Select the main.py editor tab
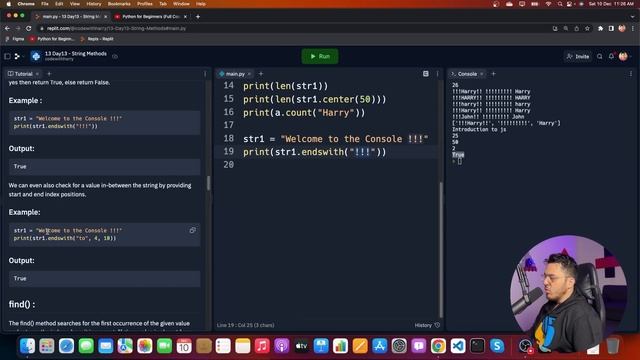This screenshot has height=360, width=640. 232,74
